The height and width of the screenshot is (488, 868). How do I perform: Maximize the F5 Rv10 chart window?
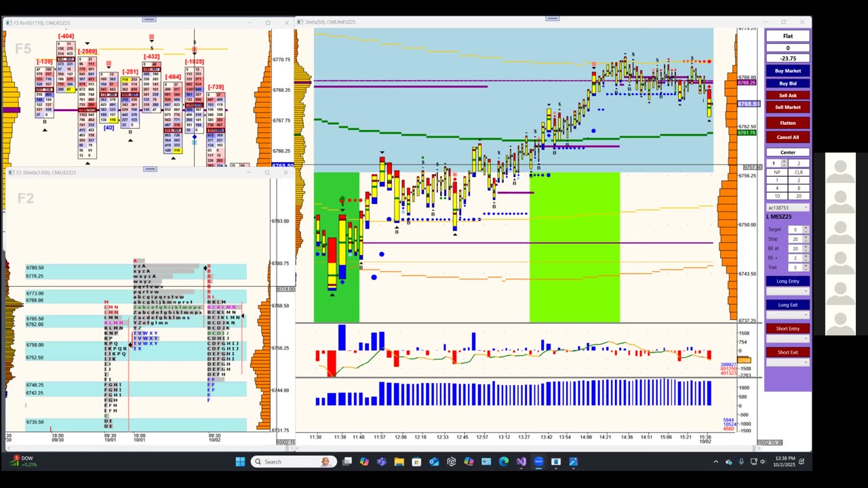coord(268,22)
